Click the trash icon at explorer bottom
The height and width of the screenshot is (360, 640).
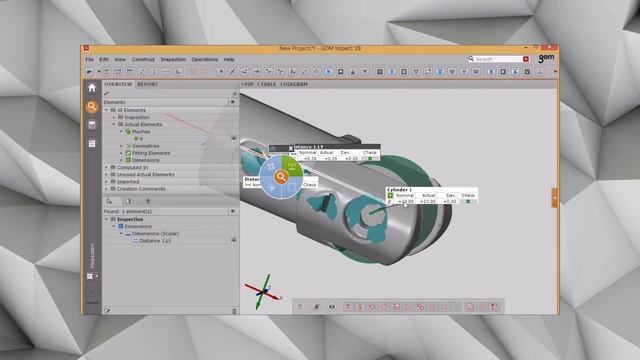234,311
